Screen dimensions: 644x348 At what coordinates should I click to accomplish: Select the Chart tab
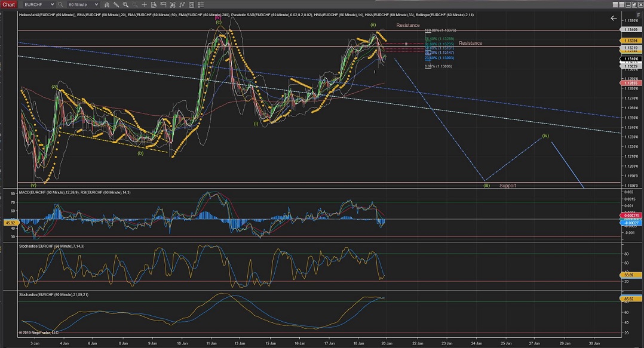click(9, 4)
